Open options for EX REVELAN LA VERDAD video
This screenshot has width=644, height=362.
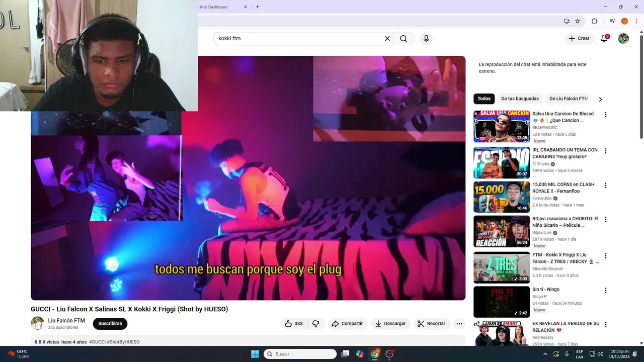click(x=606, y=325)
